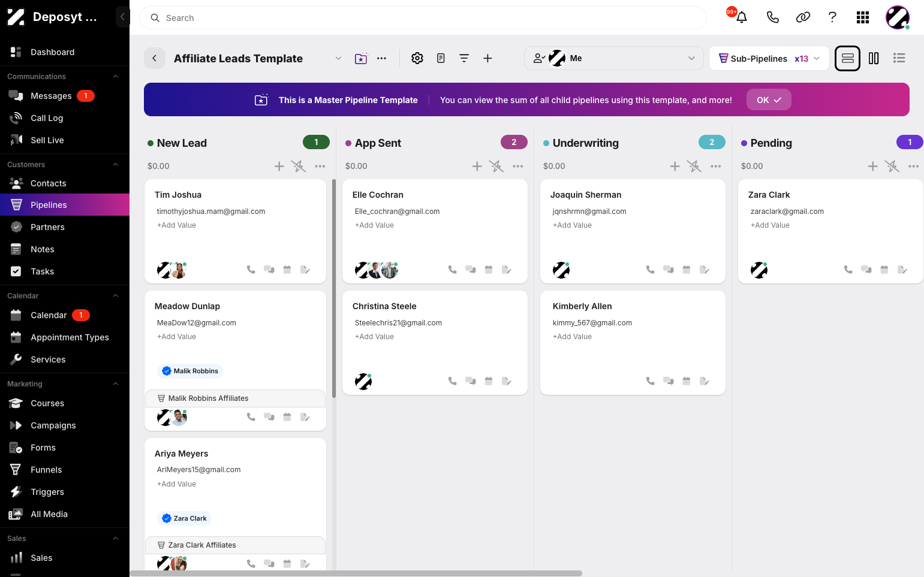
Task: Add value on Christina Steele card
Action: pyautogui.click(x=374, y=337)
